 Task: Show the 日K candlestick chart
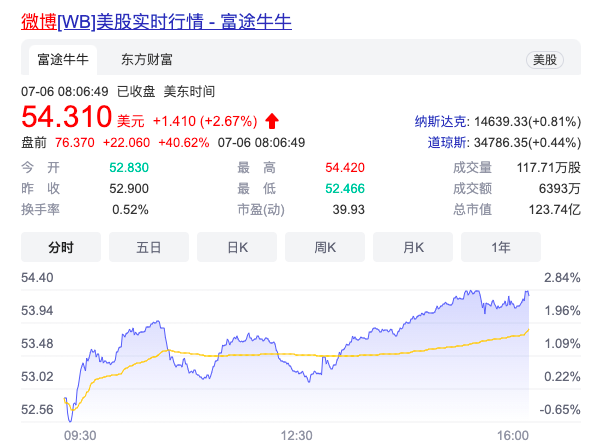pyautogui.click(x=237, y=247)
